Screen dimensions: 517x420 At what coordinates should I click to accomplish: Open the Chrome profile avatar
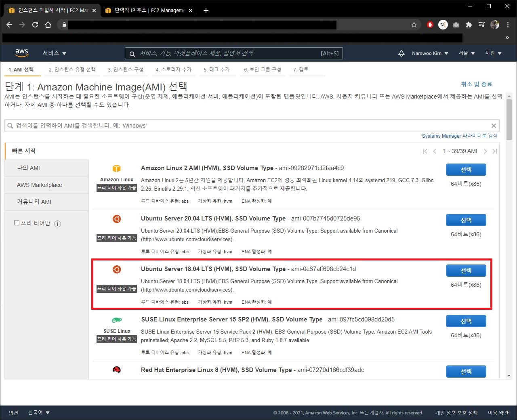495,25
